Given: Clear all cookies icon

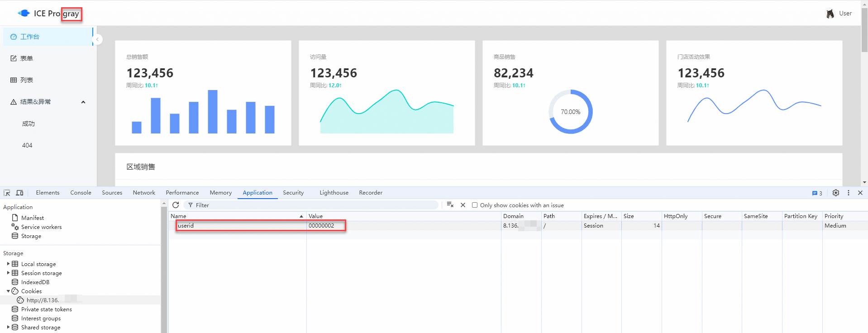Looking at the screenshot, I should [x=450, y=205].
